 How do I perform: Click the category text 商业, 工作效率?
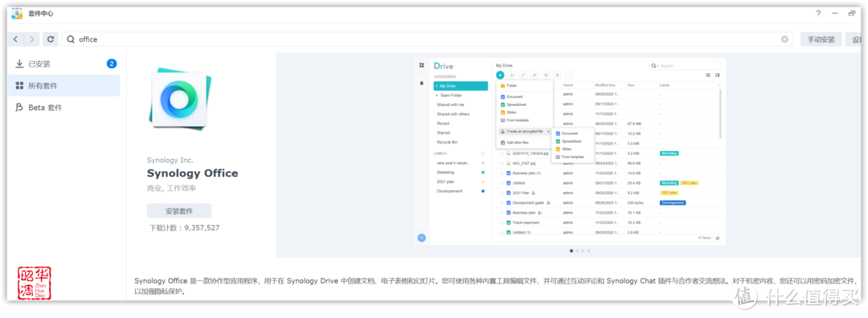(171, 188)
